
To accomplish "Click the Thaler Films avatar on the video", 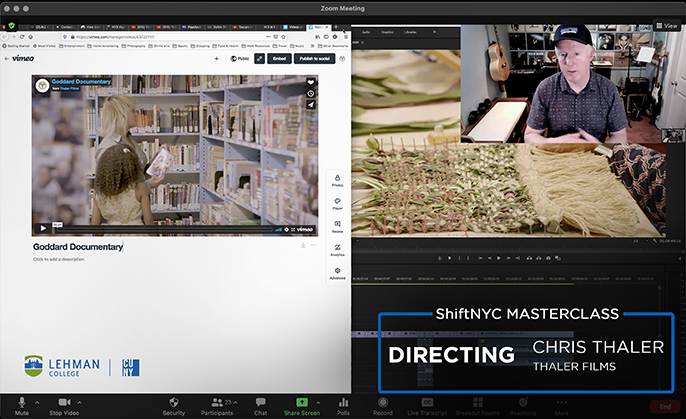I will pyautogui.click(x=42, y=85).
